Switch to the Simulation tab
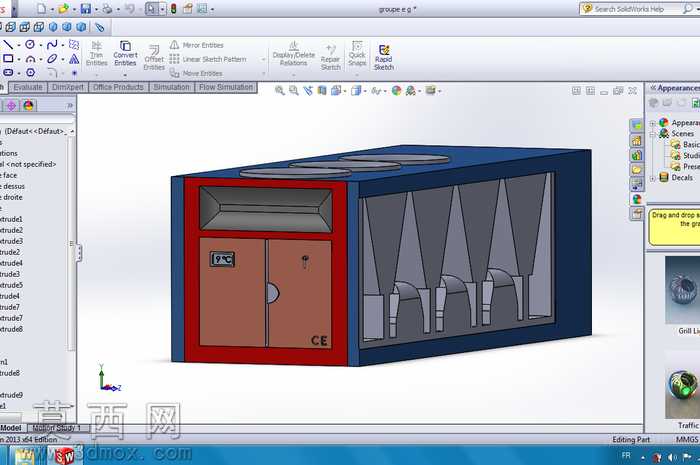This screenshot has height=465, width=700. coord(171,87)
